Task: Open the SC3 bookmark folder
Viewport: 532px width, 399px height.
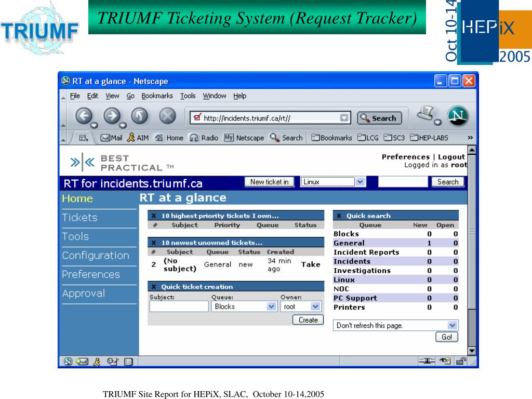Action: tap(394, 138)
